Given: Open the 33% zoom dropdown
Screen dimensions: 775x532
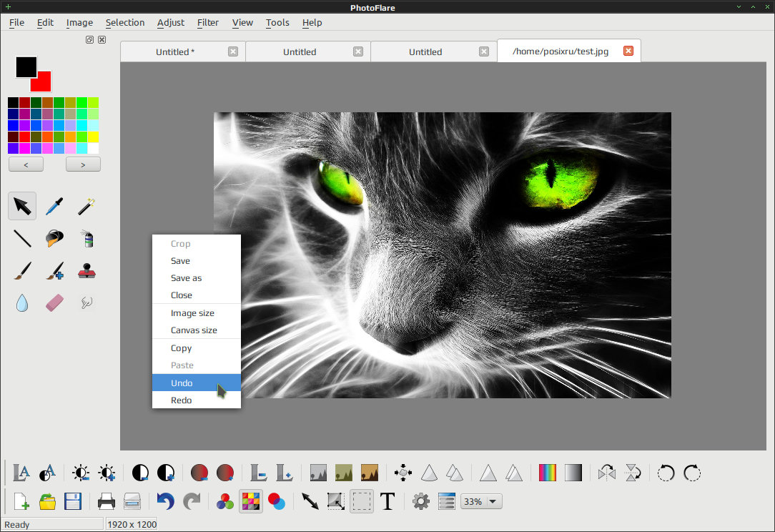Looking at the screenshot, I should point(481,501).
